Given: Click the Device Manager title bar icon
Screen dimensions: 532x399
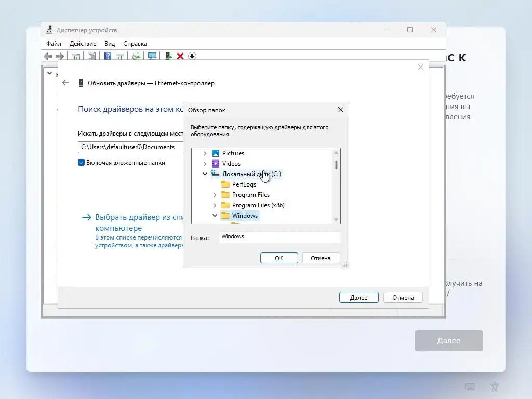Looking at the screenshot, I should [x=49, y=30].
